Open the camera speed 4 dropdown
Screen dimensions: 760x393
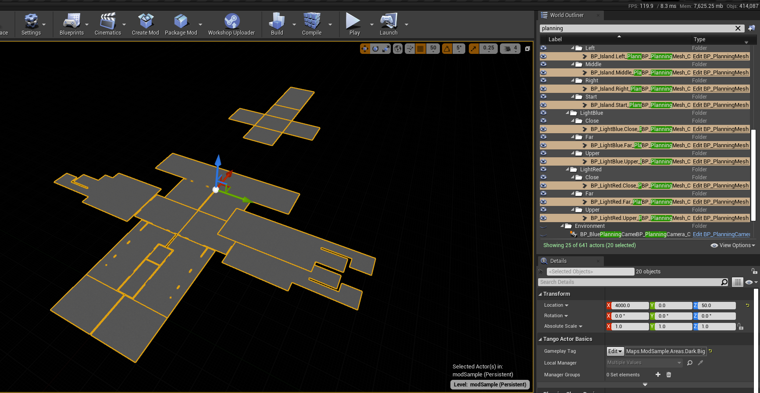pos(510,48)
